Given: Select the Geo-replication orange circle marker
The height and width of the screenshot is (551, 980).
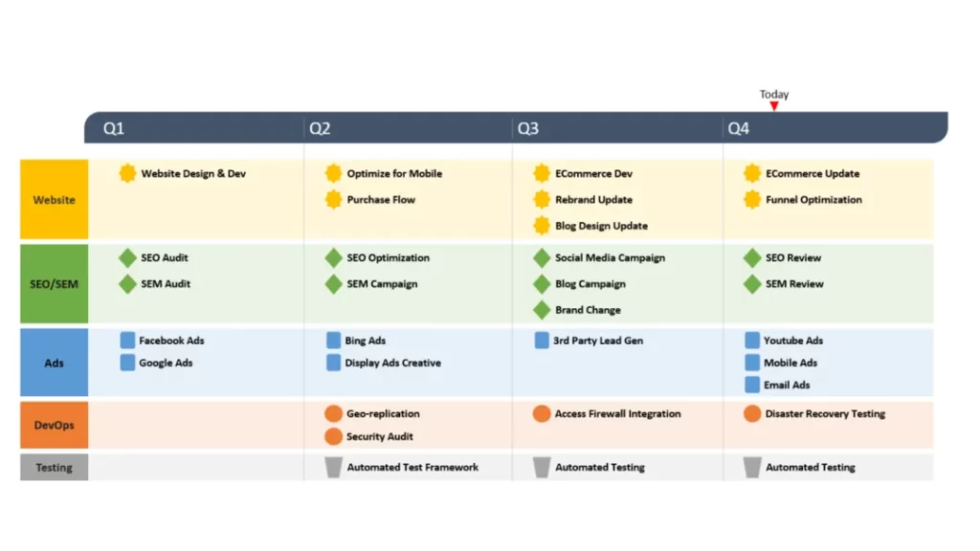Looking at the screenshot, I should (333, 413).
